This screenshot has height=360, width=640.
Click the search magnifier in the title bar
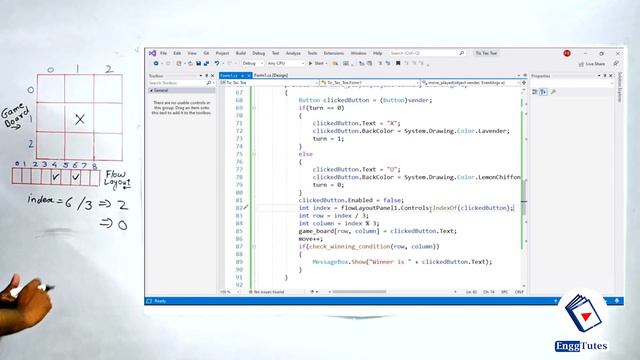[462, 53]
